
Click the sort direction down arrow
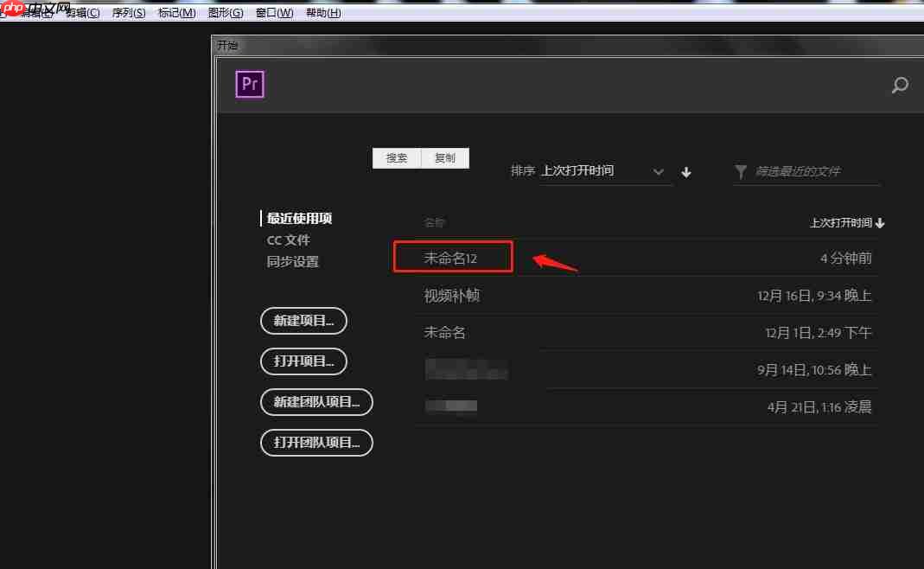[685, 172]
